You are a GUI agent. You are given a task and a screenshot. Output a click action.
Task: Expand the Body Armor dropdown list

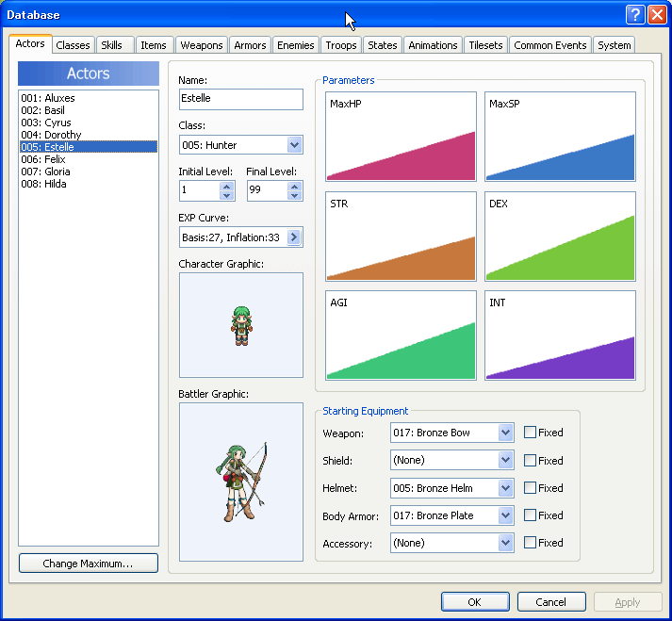pyautogui.click(x=505, y=515)
